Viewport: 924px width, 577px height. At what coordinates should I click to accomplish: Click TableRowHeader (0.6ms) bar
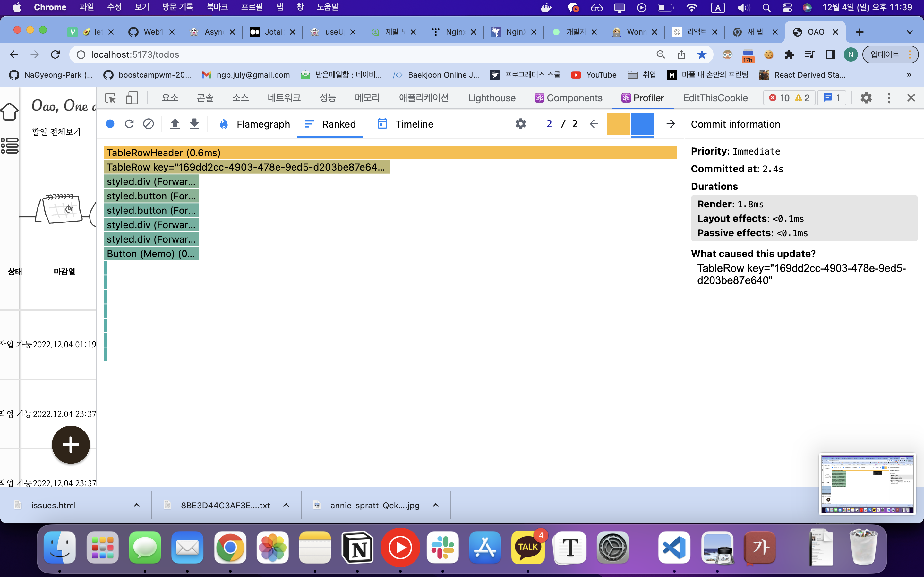point(390,153)
